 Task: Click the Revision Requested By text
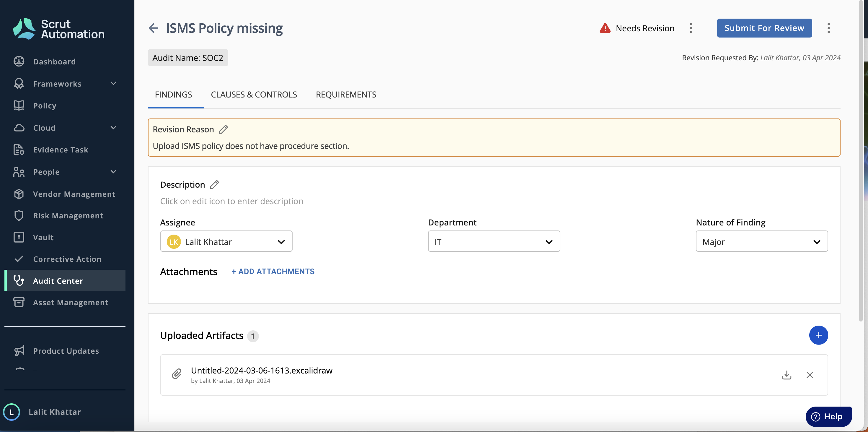pyautogui.click(x=761, y=58)
